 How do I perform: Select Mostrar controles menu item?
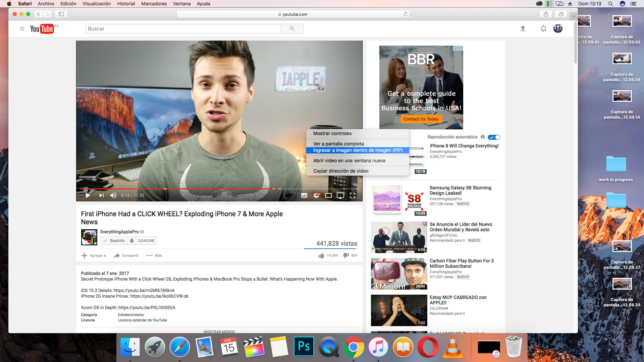(358, 133)
